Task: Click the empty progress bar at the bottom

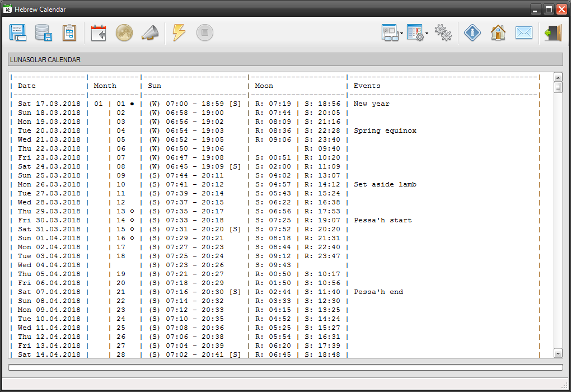Action: (285, 367)
